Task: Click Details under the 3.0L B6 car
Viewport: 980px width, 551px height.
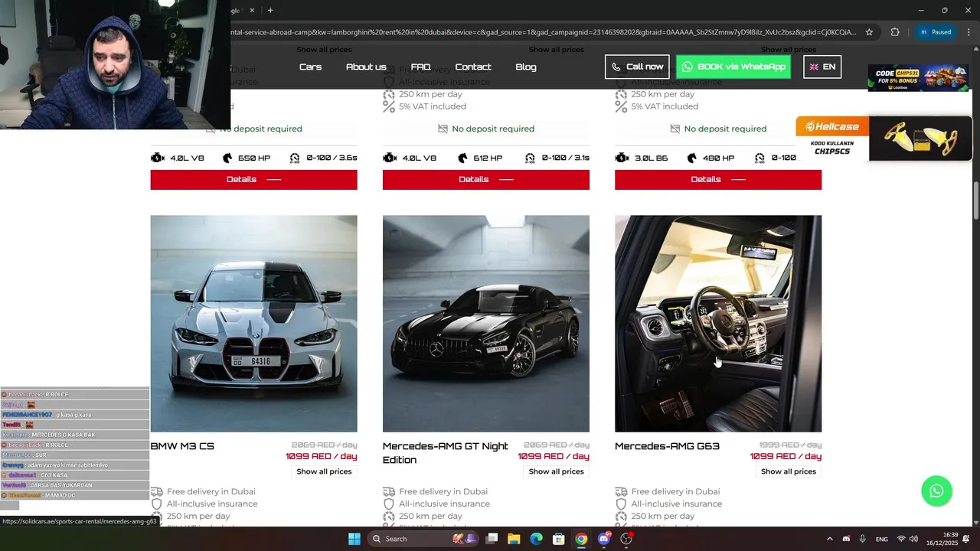Action: pyautogui.click(x=718, y=179)
